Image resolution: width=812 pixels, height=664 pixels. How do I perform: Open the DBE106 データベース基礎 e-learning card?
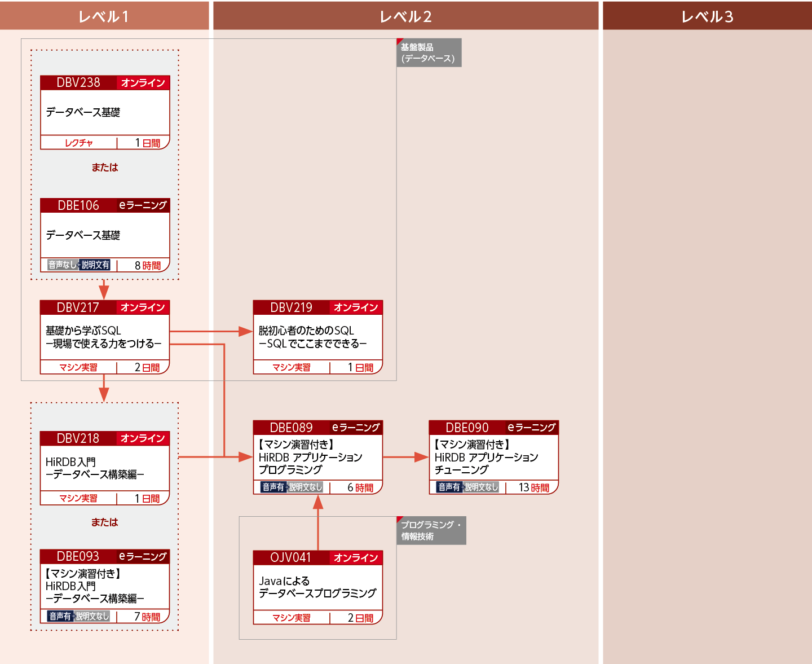(x=105, y=235)
